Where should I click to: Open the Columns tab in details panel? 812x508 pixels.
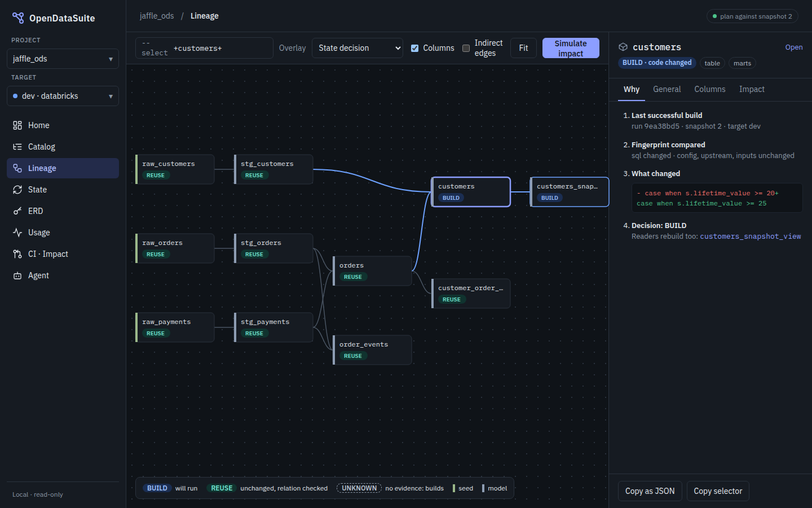pos(710,89)
